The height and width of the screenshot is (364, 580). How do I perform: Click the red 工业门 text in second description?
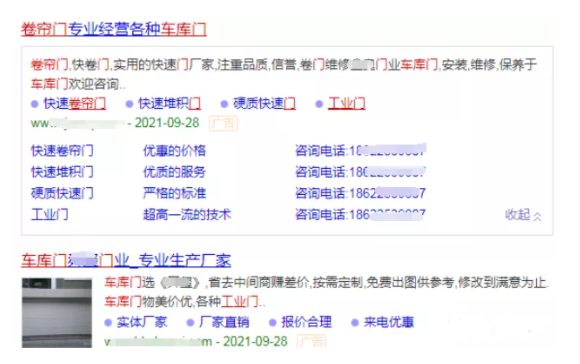pyautogui.click(x=239, y=301)
